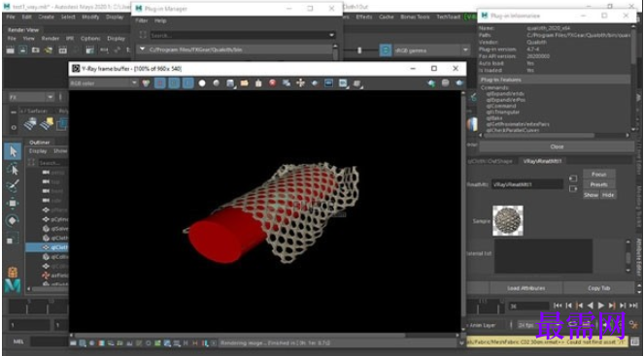Click the color corrections RGB icon
Viewport: 644px width, 356px height.
click(146, 83)
